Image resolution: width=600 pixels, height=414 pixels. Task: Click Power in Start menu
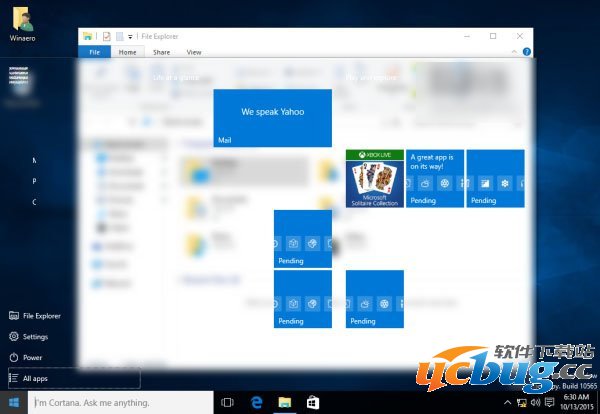[x=32, y=357]
